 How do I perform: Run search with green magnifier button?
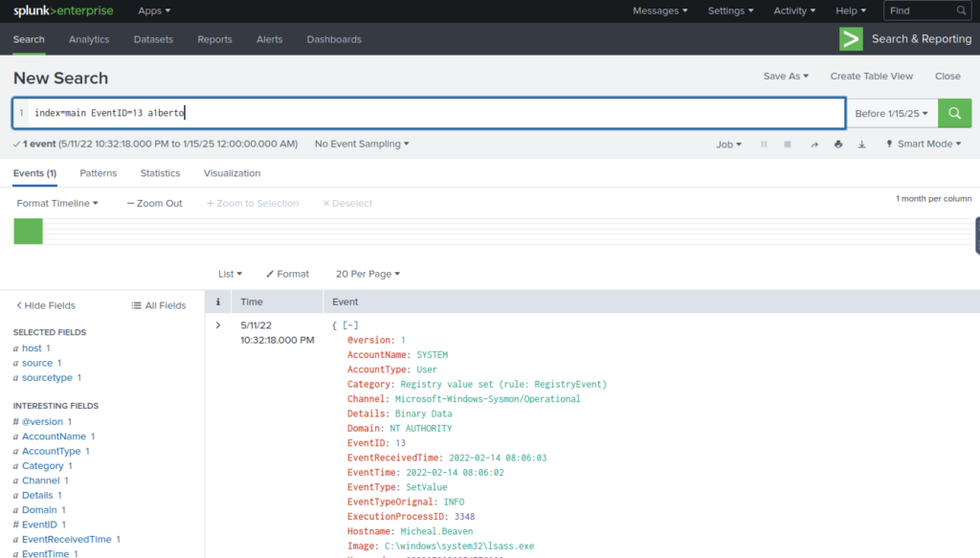[x=954, y=113]
